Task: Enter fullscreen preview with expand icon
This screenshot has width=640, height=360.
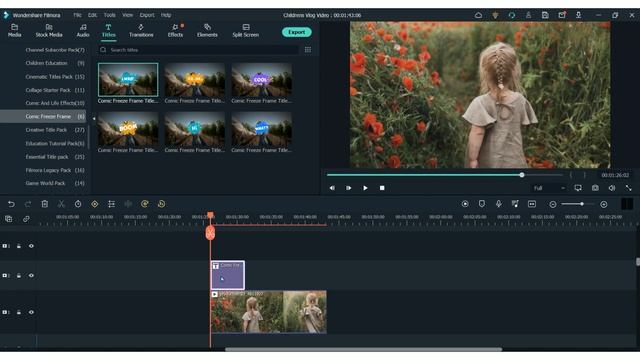Action: point(629,188)
